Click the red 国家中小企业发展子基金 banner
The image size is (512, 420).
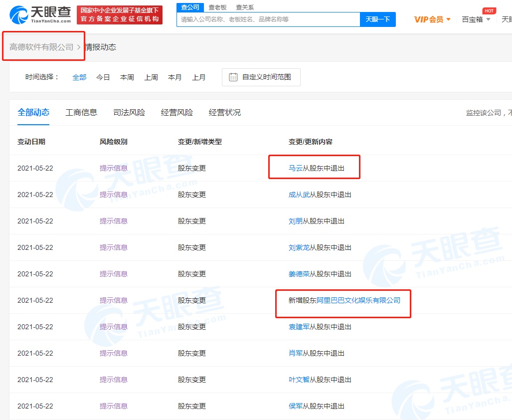click(x=120, y=14)
